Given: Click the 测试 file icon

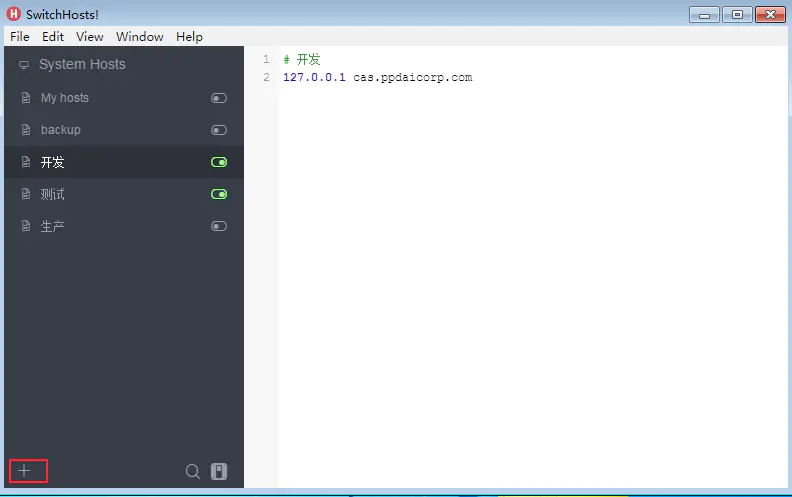Looking at the screenshot, I should coord(26,194).
